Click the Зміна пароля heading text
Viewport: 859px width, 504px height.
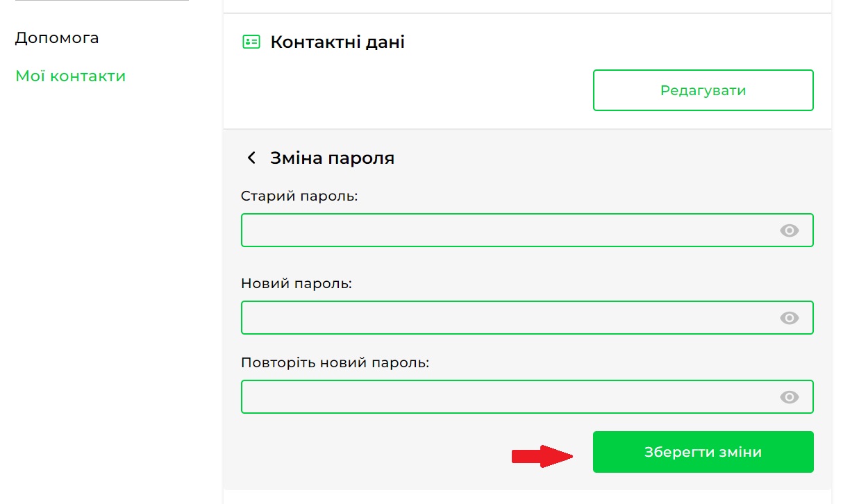332,158
